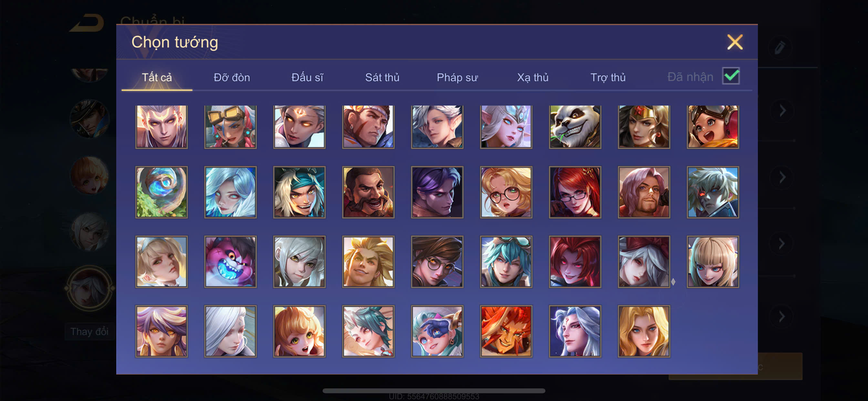Choose the hero with yellow goggles
The height and width of the screenshot is (401, 868).
click(x=231, y=127)
